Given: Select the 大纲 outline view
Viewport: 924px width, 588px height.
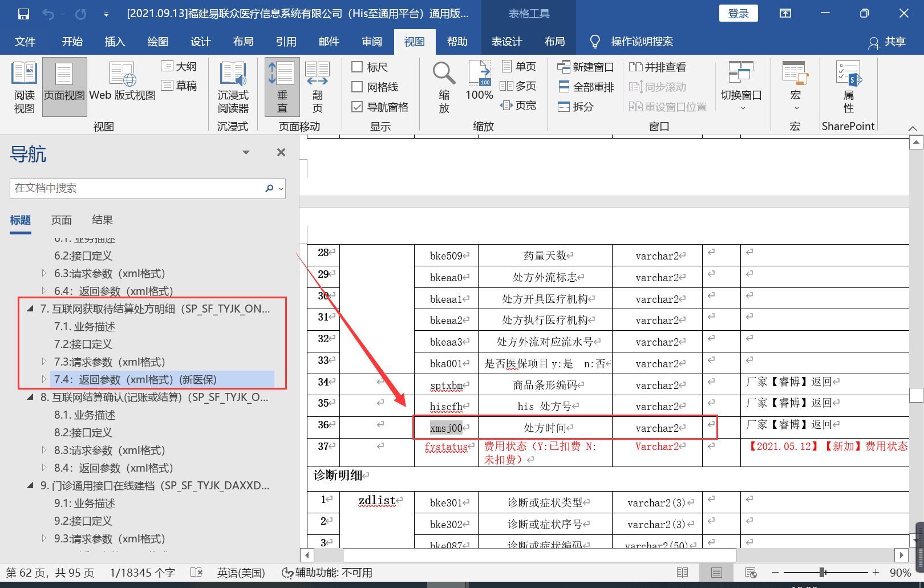Looking at the screenshot, I should 179,67.
